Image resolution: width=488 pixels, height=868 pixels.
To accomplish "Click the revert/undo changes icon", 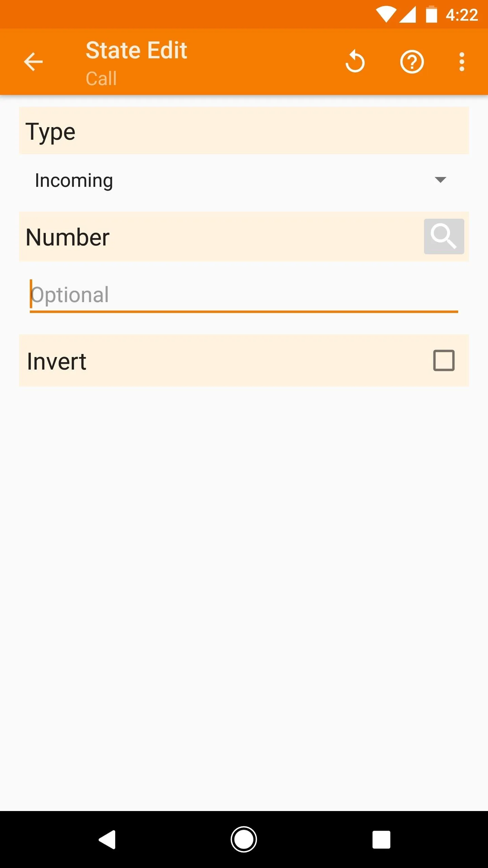I will click(355, 62).
